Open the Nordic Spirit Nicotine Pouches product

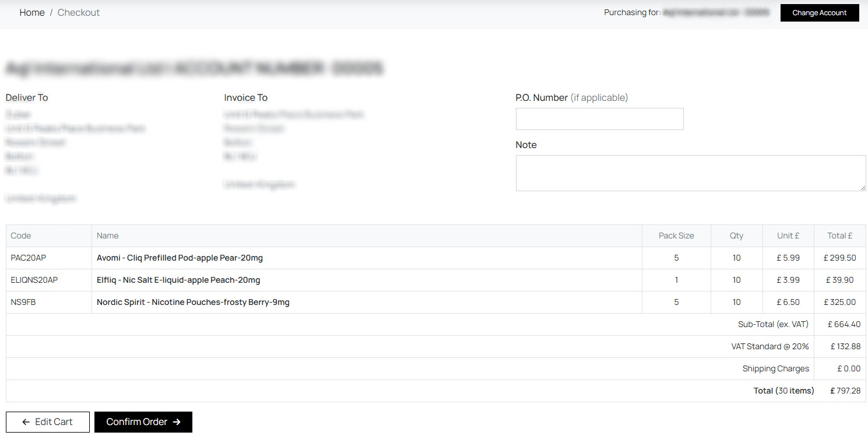(x=193, y=302)
